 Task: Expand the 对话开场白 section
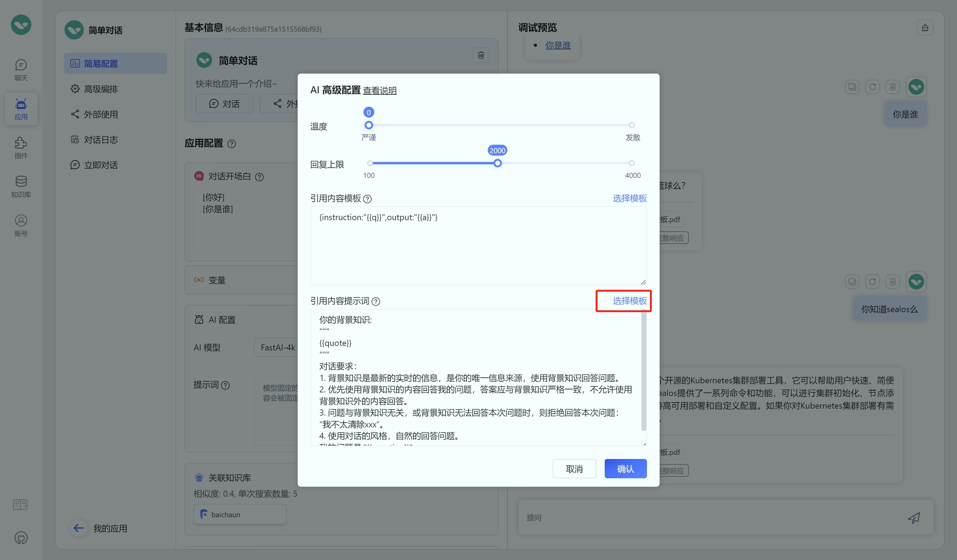[x=230, y=176]
